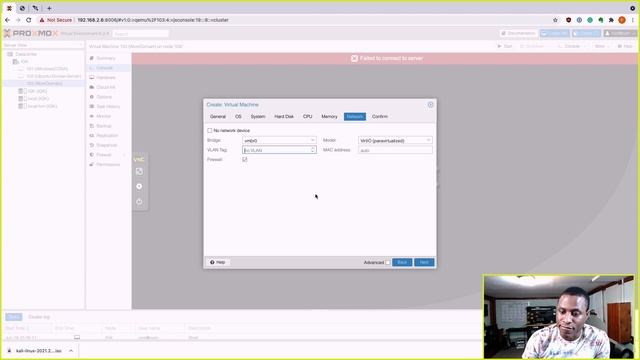Switch to the Hard Disk tab
The width and height of the screenshot is (640, 360).
[284, 117]
